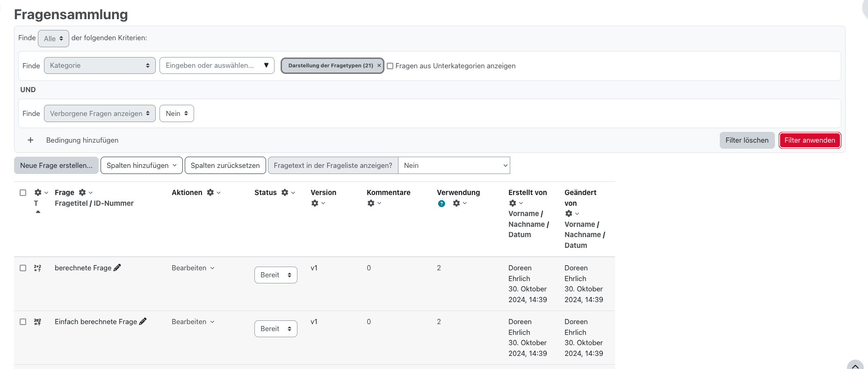Image resolution: width=868 pixels, height=369 pixels.
Task: Open the gear settings for Version column
Action: (x=315, y=203)
